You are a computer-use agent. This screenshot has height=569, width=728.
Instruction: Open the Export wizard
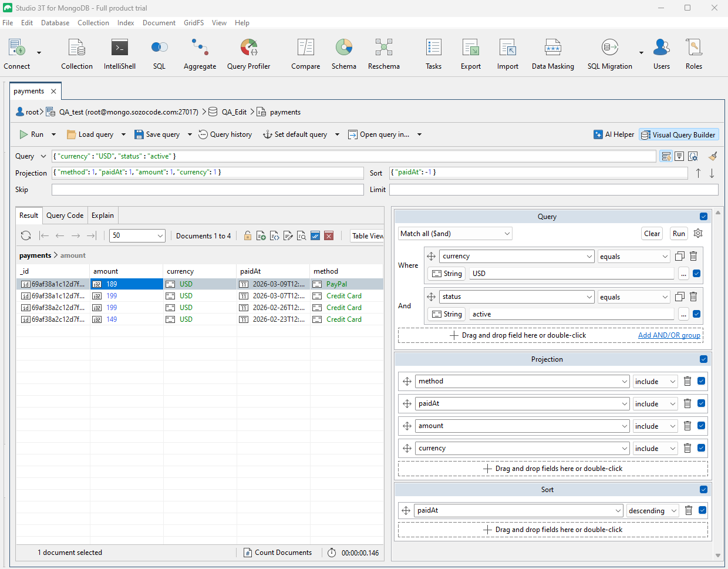pyautogui.click(x=471, y=54)
